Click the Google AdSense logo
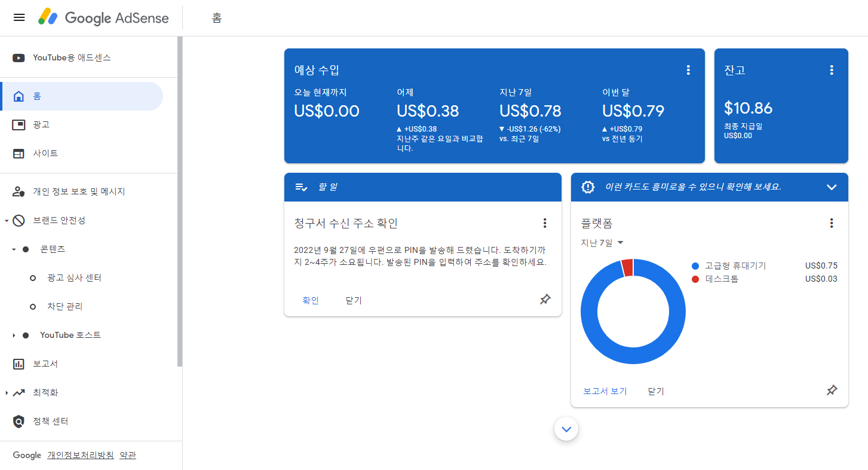 click(x=103, y=17)
